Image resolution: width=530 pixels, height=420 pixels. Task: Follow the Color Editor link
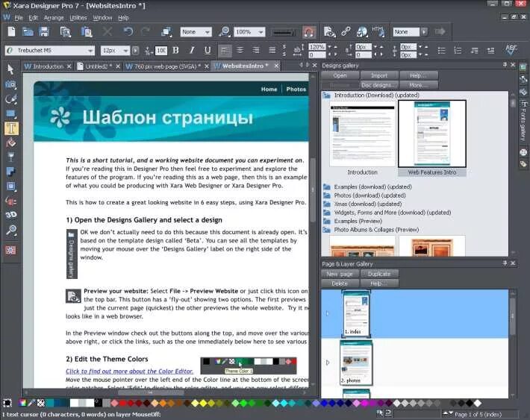[x=129, y=371]
